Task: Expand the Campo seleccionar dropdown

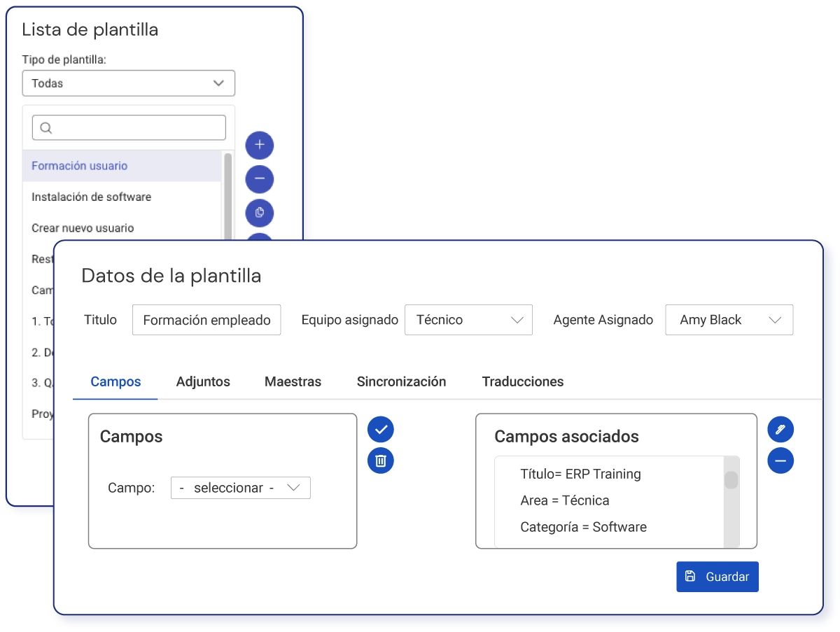Action: click(x=240, y=488)
